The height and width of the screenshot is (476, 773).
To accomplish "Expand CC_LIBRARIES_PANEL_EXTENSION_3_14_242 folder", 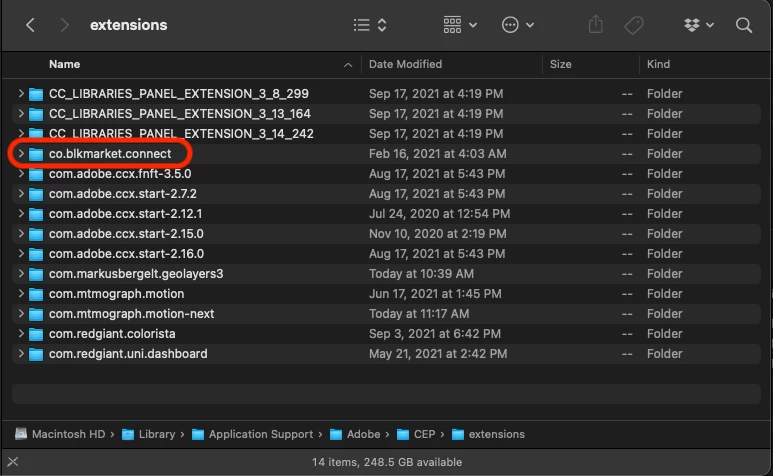I will [x=21, y=133].
